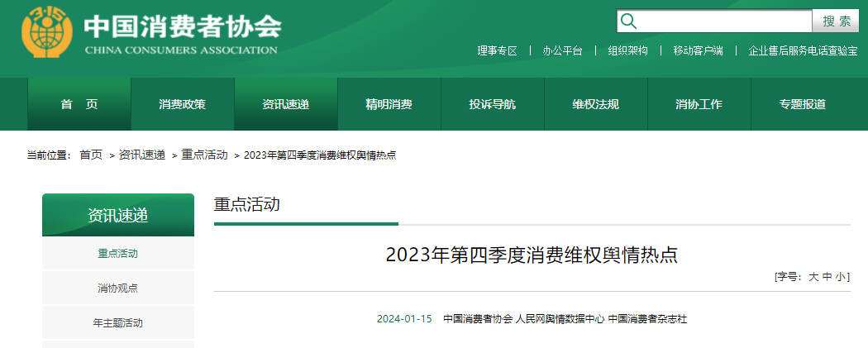Open the 维权法规 navigation tab
The height and width of the screenshot is (348, 868).
coord(596,104)
